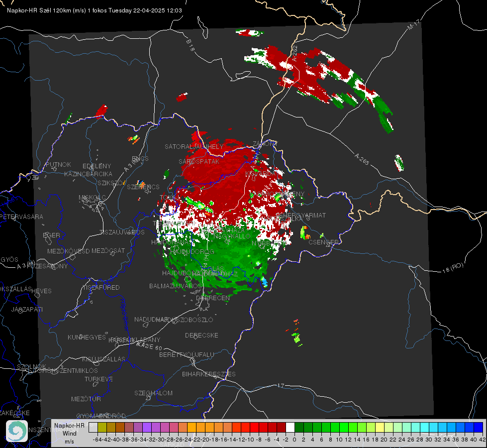Select the M-17 road label
Image resolution: width=487 pixels, height=448 pixels.
tap(413, 25)
